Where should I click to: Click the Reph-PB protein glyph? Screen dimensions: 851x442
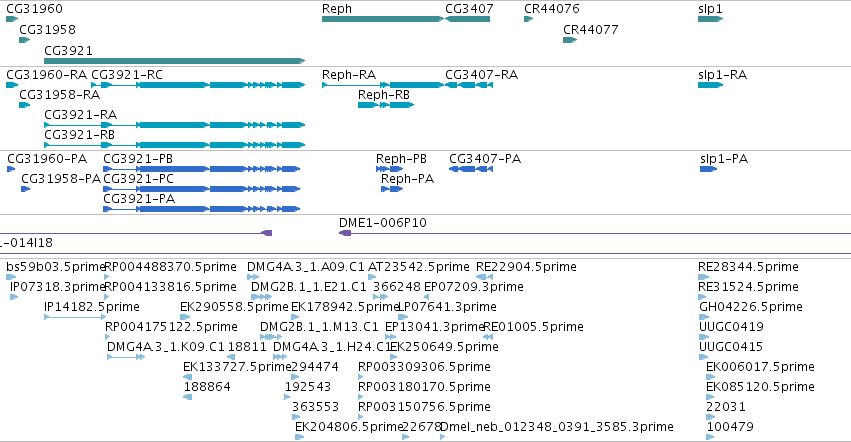tap(390, 169)
